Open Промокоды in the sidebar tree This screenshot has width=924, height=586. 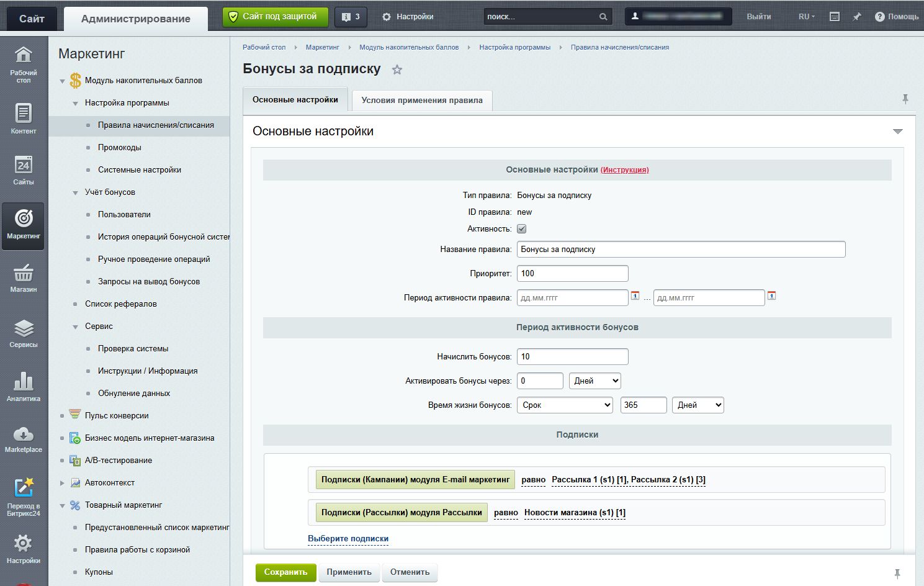[120, 148]
